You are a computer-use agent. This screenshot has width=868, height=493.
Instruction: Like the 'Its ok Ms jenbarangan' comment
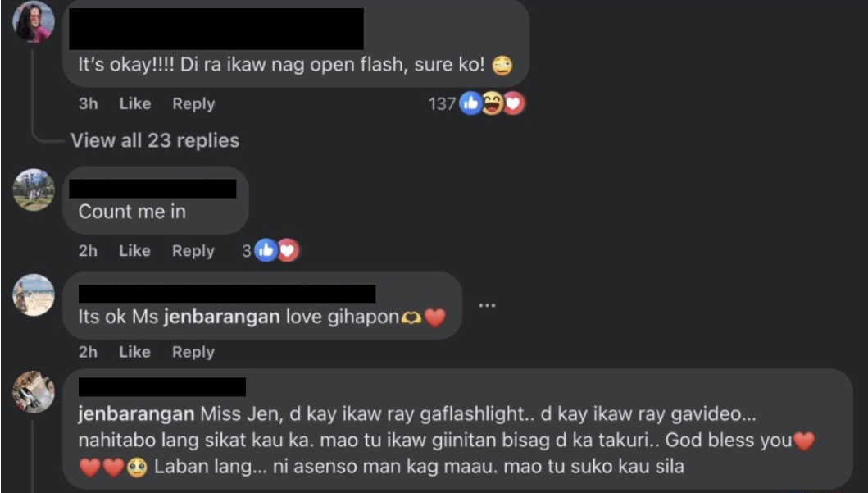[134, 352]
